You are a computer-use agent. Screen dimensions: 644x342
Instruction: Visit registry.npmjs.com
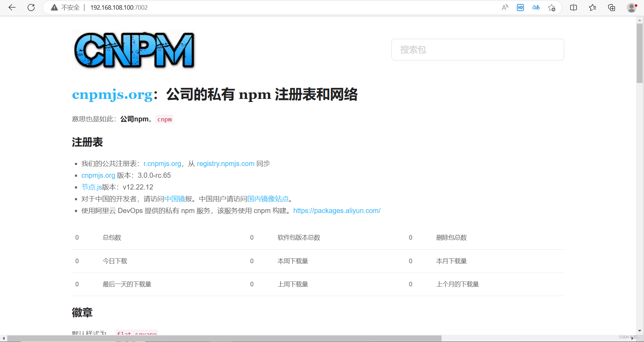[x=225, y=164]
